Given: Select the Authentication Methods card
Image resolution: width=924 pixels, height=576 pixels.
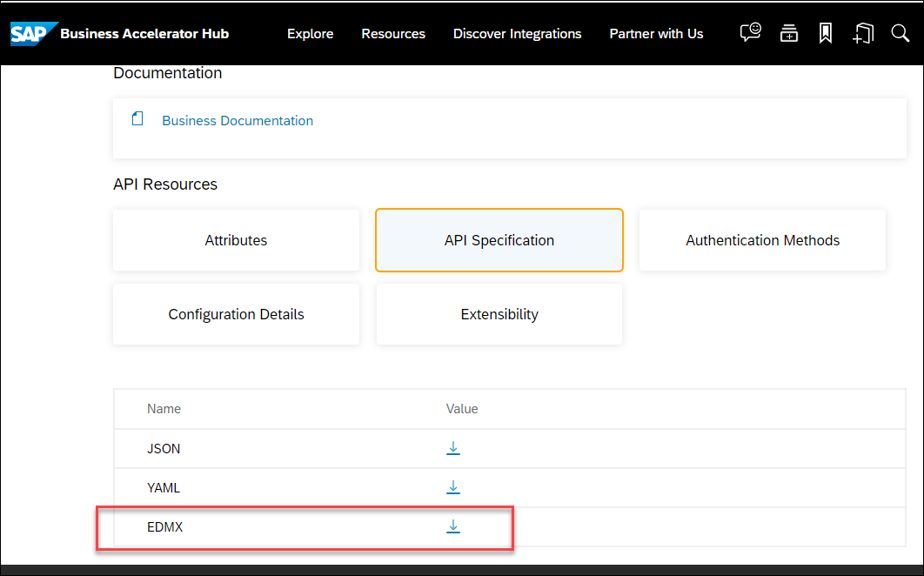Looking at the screenshot, I should click(x=762, y=240).
